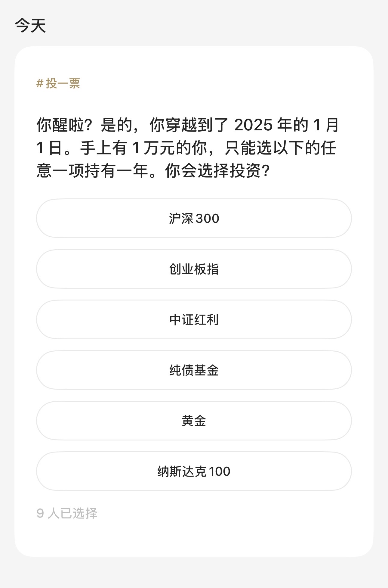Viewport: 388px width, 588px height.
Task: Vote for the pure bond fund
Action: coord(194,370)
